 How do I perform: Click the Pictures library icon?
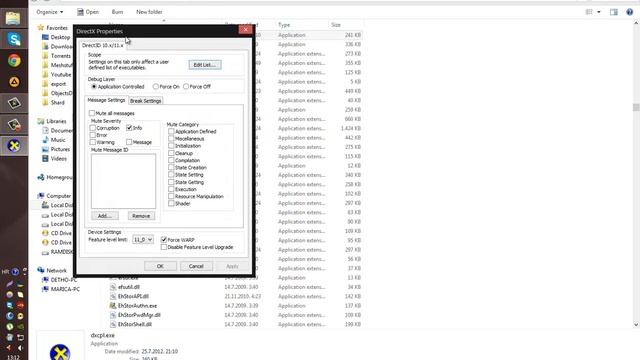45,149
